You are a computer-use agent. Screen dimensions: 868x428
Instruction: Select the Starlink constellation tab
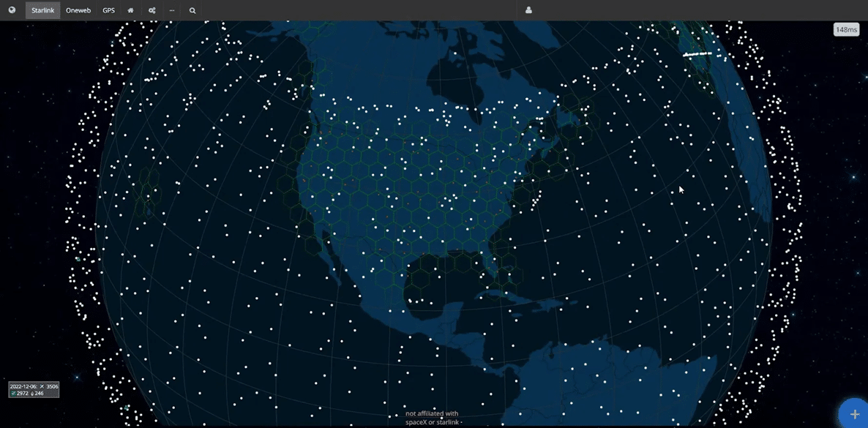pos(42,10)
